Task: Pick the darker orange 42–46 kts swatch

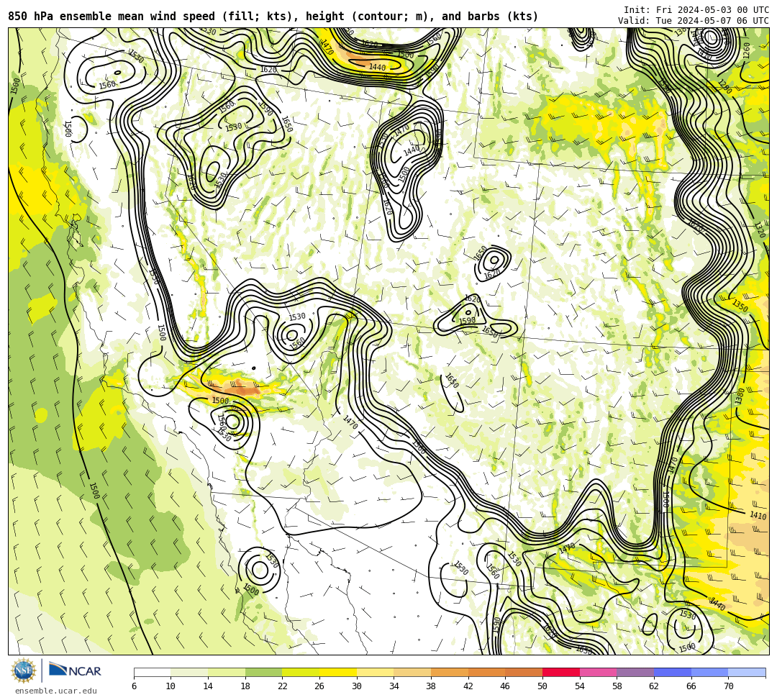Action: click(x=486, y=673)
